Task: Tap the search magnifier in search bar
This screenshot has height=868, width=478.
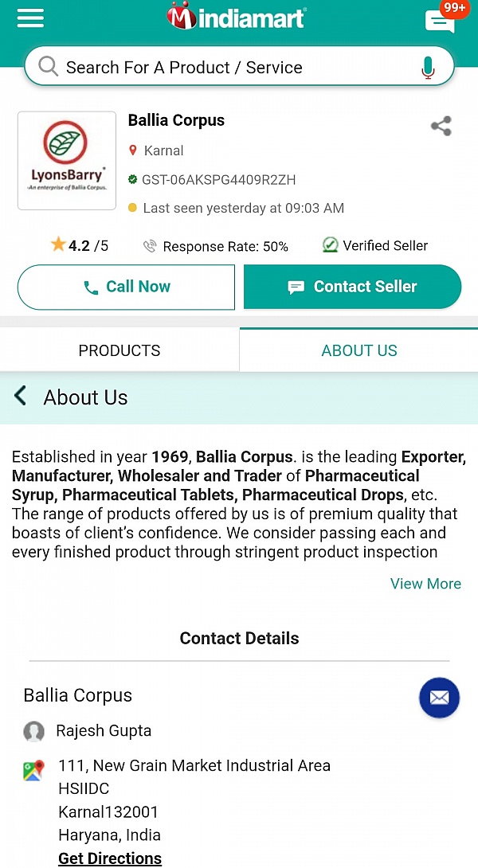Action: (47, 67)
